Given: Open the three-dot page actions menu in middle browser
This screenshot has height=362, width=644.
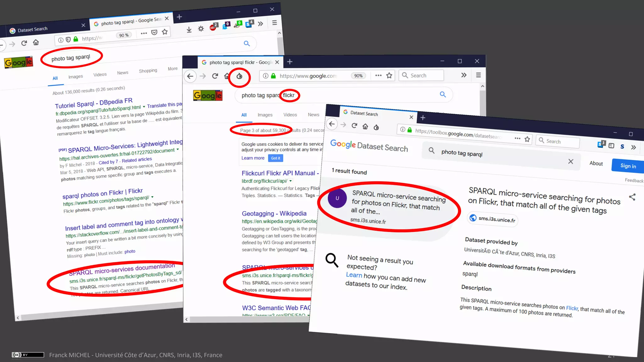Looking at the screenshot, I should 378,75.
